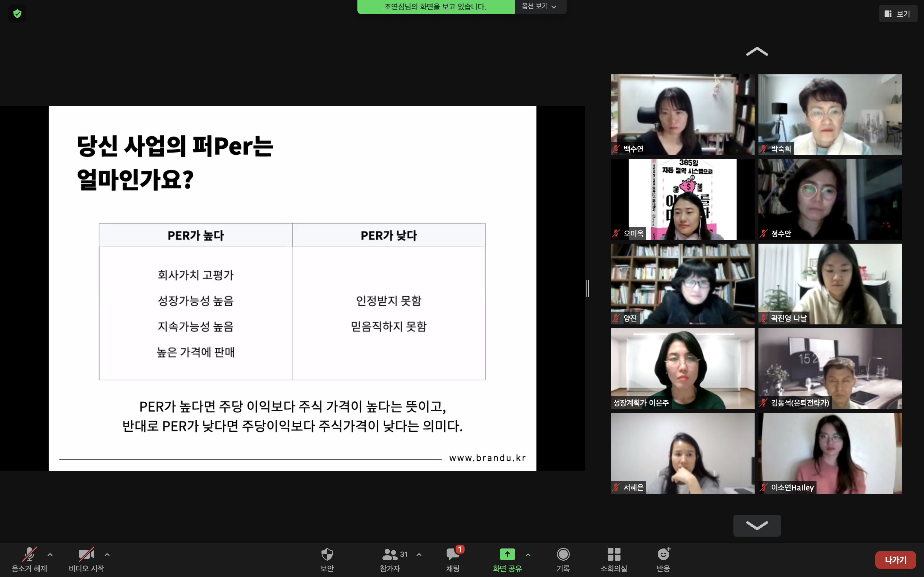Expand share screen options green arrow
Viewport: 924px width, 577px height.
coord(528,555)
